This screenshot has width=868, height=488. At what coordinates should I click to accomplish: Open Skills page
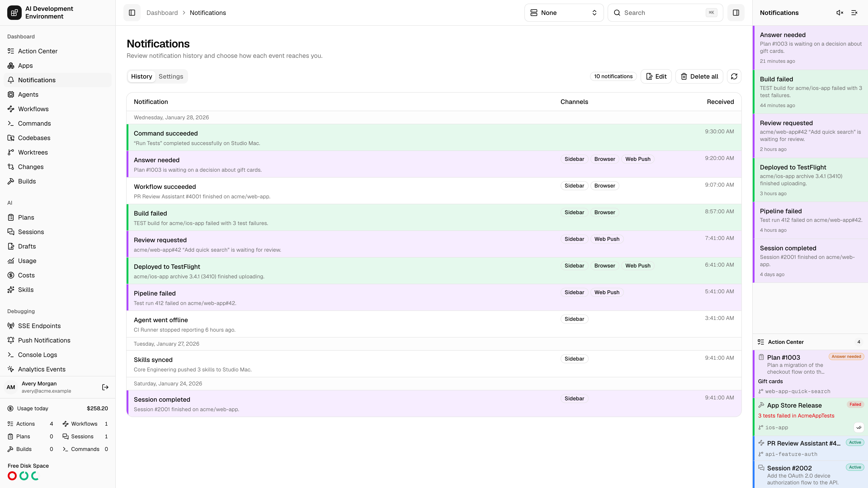(58, 290)
